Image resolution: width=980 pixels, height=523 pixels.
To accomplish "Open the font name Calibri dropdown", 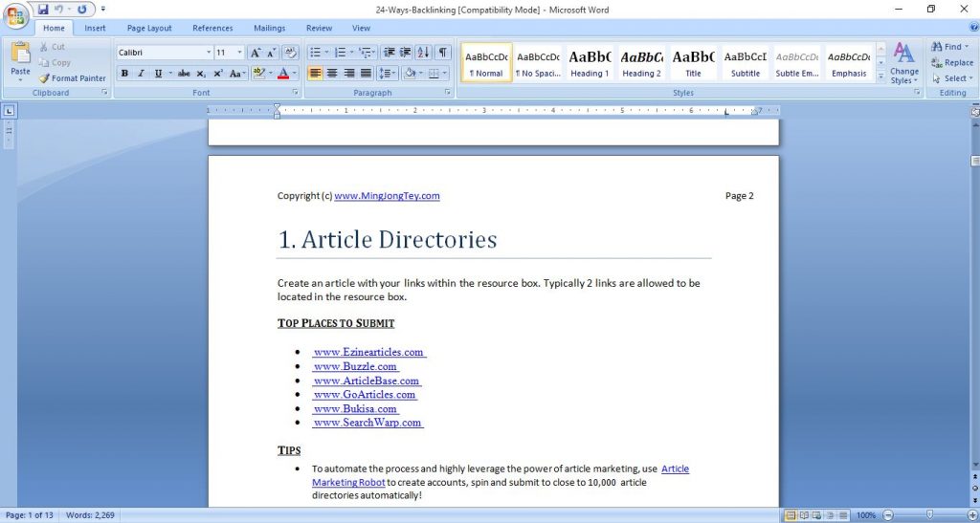I will pyautogui.click(x=209, y=53).
